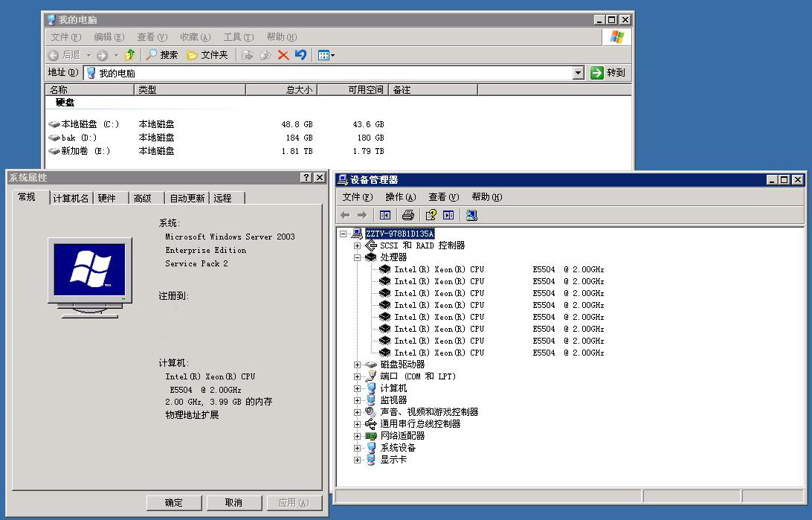Click the 总大小 (Total Size) column header
The height and width of the screenshot is (520, 812).
281,90
